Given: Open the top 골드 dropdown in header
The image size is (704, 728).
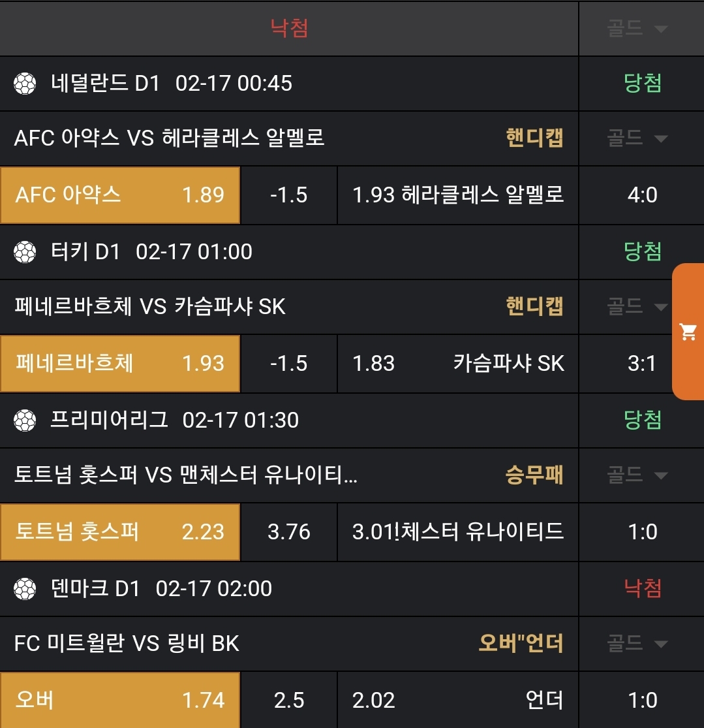Looking at the screenshot, I should coord(637,28).
